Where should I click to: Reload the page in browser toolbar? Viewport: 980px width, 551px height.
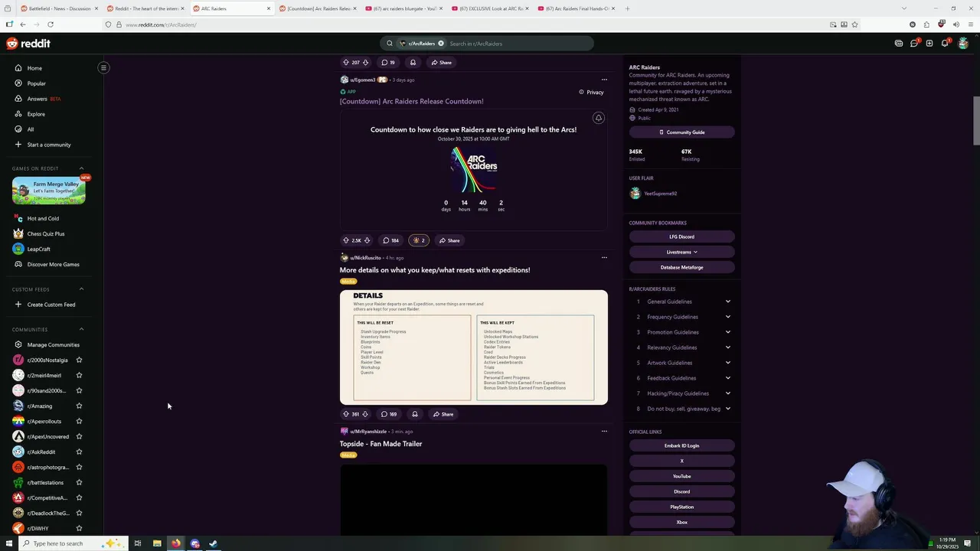(x=50, y=24)
